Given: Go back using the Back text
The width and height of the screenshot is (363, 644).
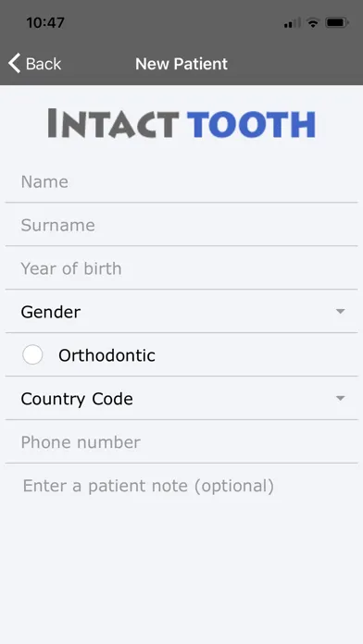Looking at the screenshot, I should click(44, 64).
